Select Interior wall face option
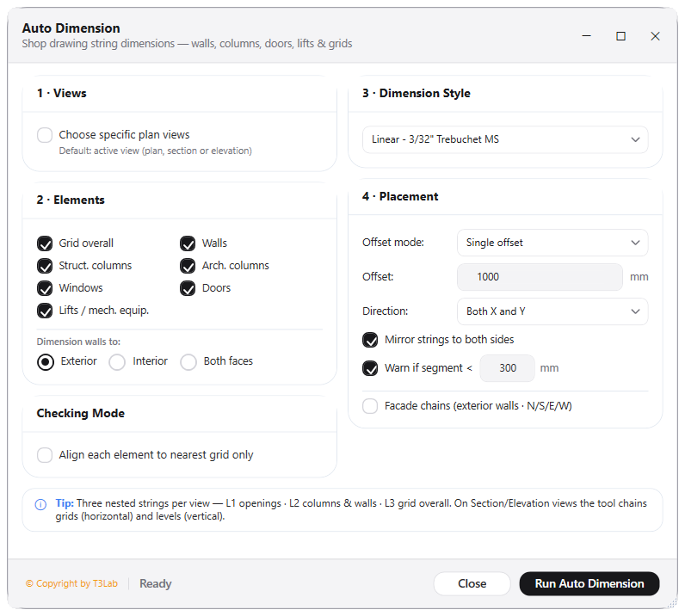The height and width of the screenshot is (616, 685). point(117,361)
